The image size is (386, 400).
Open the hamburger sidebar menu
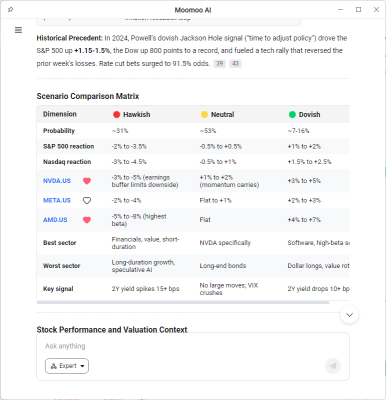[18, 30]
